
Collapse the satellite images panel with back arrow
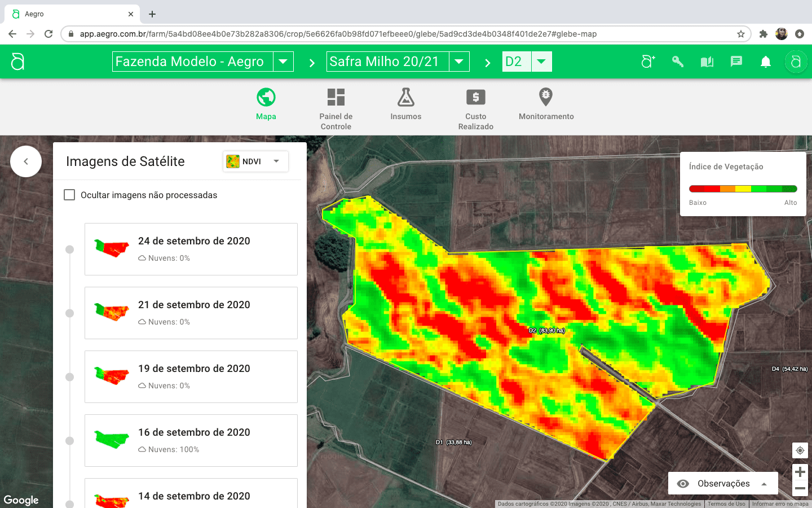coord(26,161)
